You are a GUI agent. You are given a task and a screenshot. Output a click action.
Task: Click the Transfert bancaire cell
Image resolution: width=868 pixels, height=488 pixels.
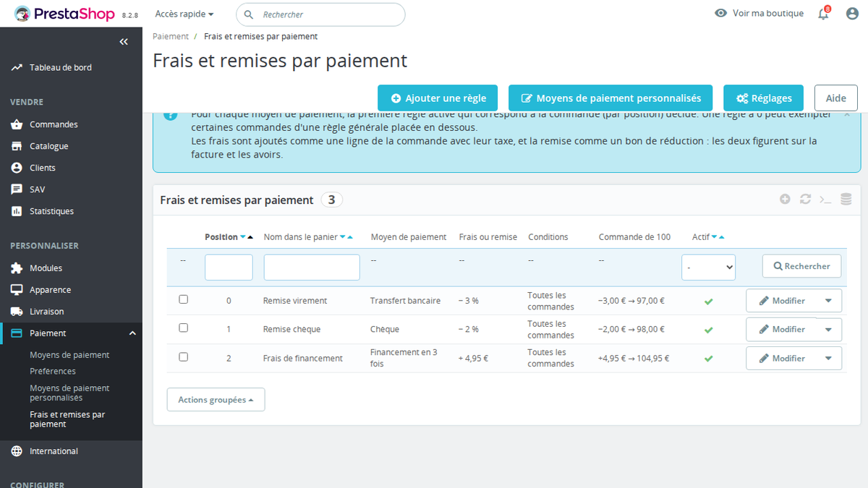click(x=404, y=301)
